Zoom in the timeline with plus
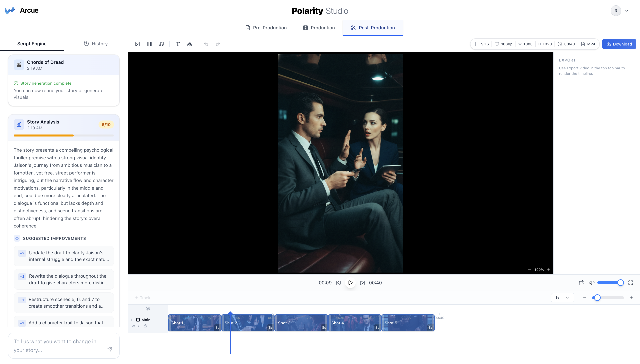Screen dimensions: 640x364 click(631, 298)
